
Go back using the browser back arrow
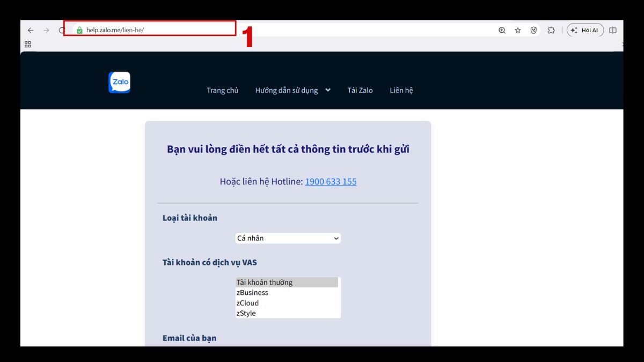coord(31,31)
